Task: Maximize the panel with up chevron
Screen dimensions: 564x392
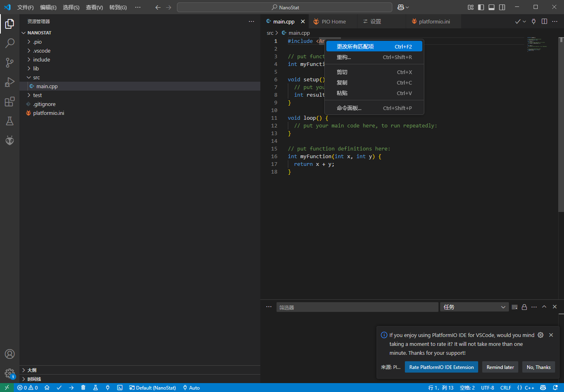Action: tap(544, 307)
